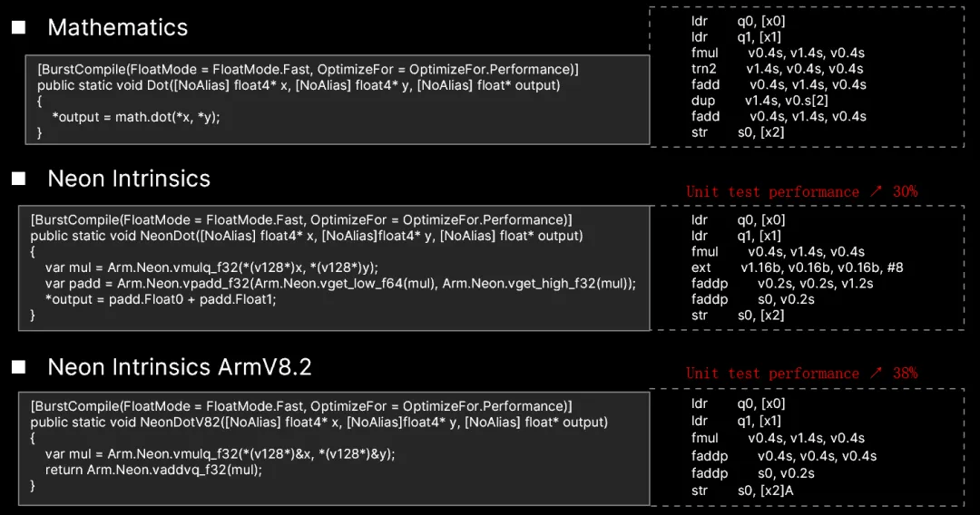Click the math.dot output line of code

[x=136, y=117]
